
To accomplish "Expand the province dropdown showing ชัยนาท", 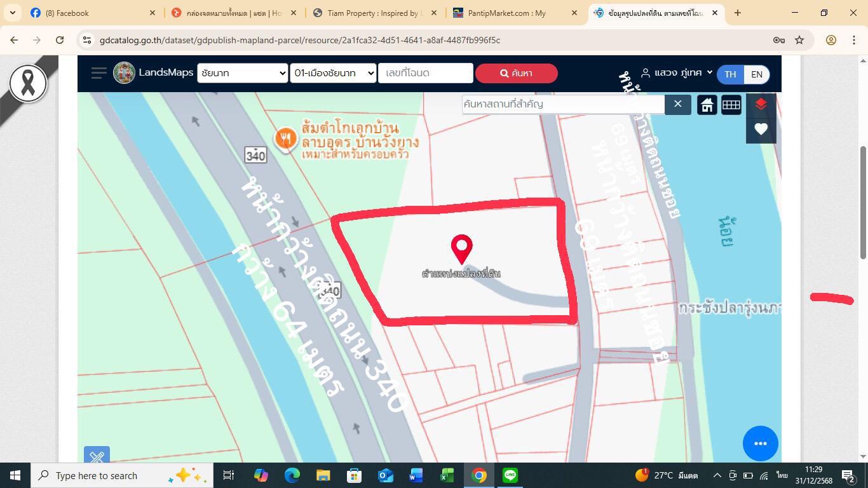I will pos(242,73).
